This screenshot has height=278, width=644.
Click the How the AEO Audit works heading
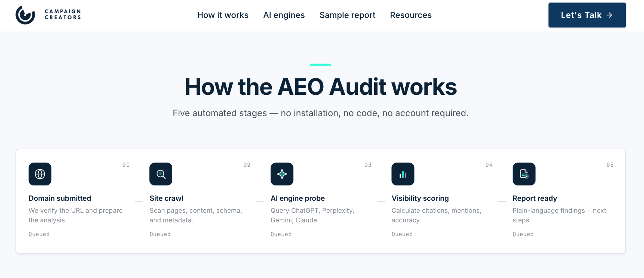click(x=321, y=87)
